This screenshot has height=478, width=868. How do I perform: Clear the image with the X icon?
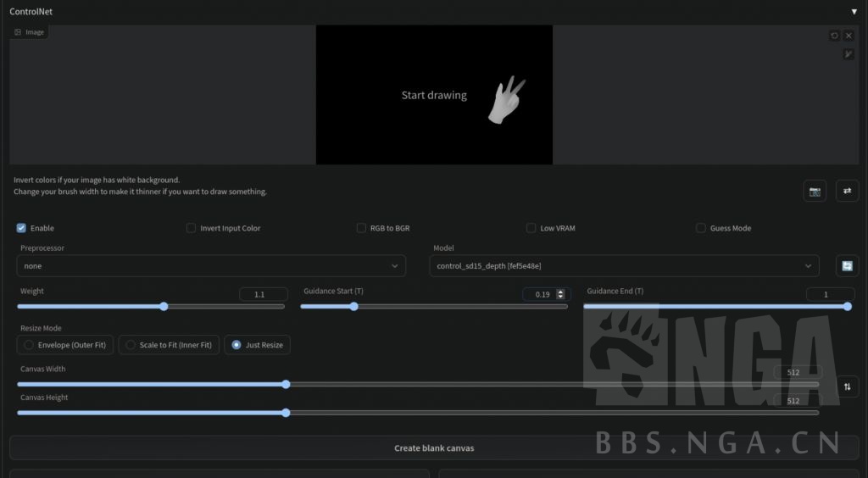coord(849,36)
